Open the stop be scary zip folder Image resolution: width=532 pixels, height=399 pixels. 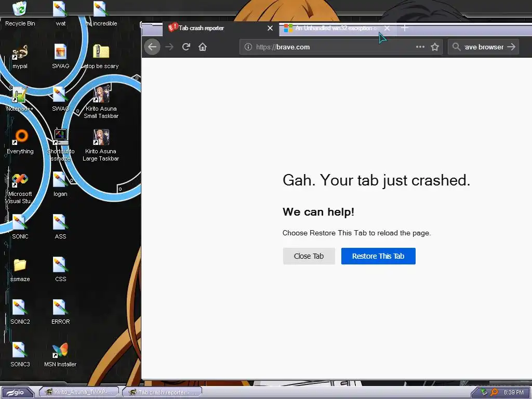(x=101, y=56)
